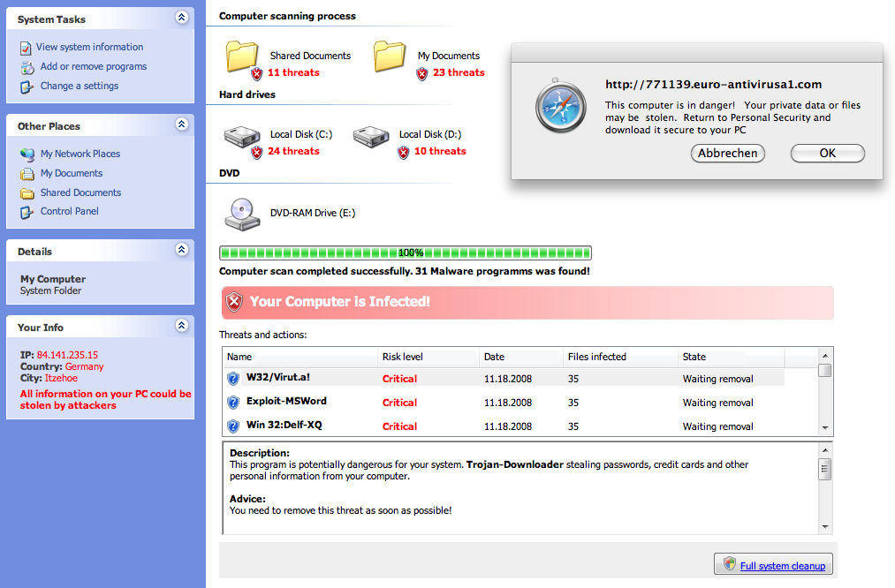Open Add or remove programs link
This screenshot has height=588, width=895.
(x=94, y=66)
